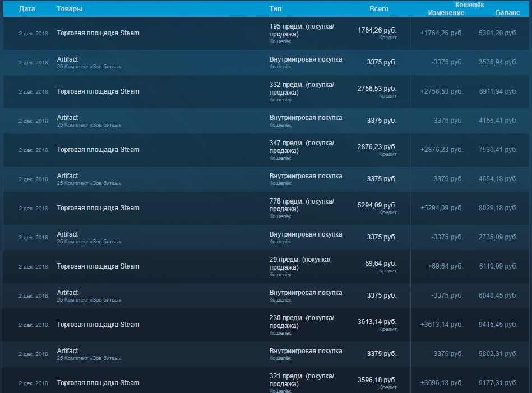Click the 'Дата' column header
The width and height of the screenshot is (532, 393).
click(x=27, y=10)
